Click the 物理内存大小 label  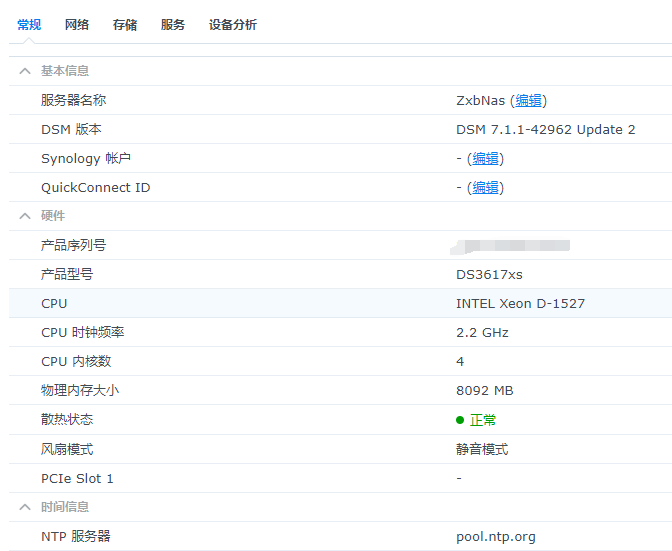80,390
